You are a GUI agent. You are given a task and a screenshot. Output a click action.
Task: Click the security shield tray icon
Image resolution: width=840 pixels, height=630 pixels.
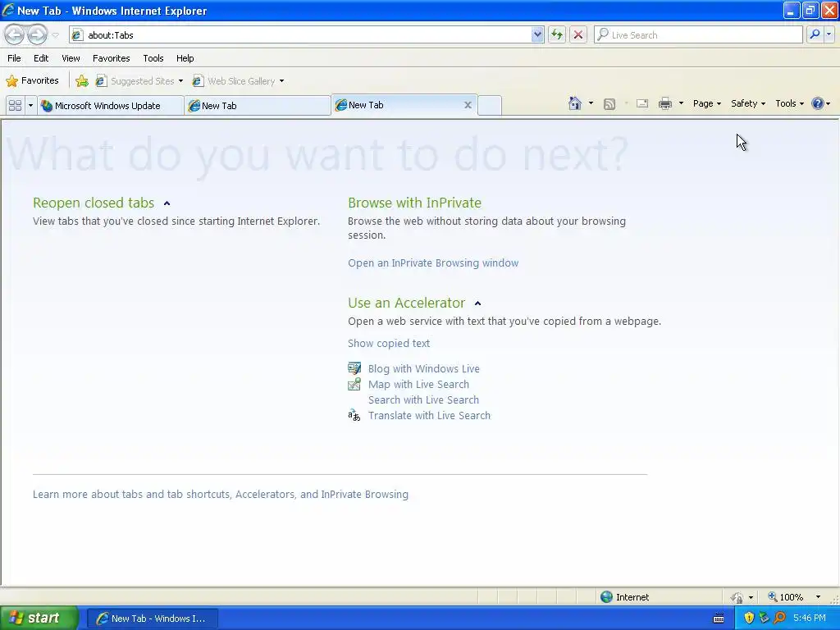[x=749, y=619]
